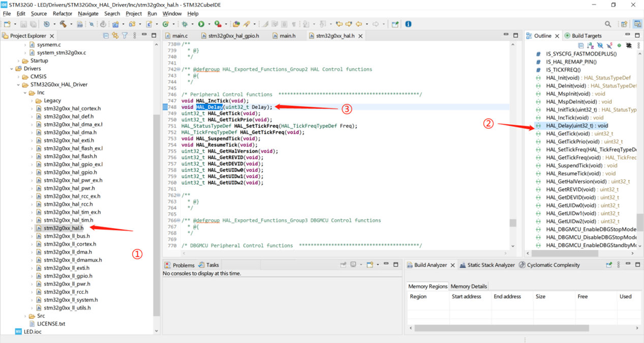Maximize the Project Explorer panel

(x=154, y=36)
